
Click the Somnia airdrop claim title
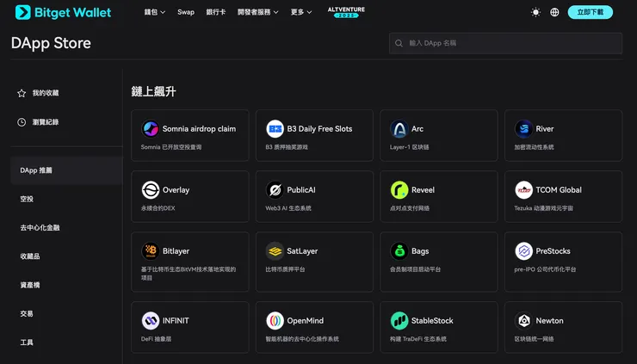pyautogui.click(x=199, y=129)
